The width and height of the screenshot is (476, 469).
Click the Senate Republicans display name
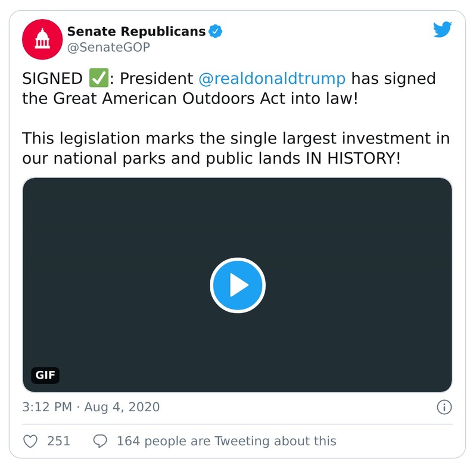tap(136, 32)
